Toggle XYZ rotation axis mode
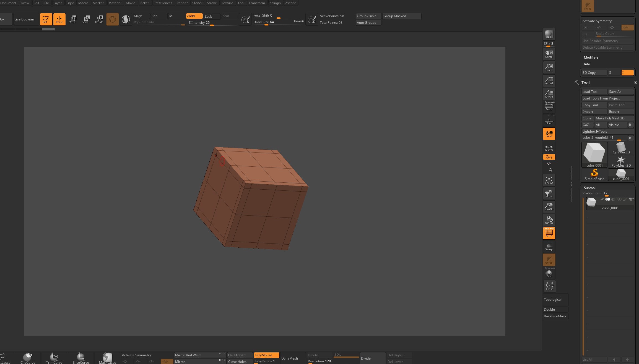639x364 pixels. (549, 157)
